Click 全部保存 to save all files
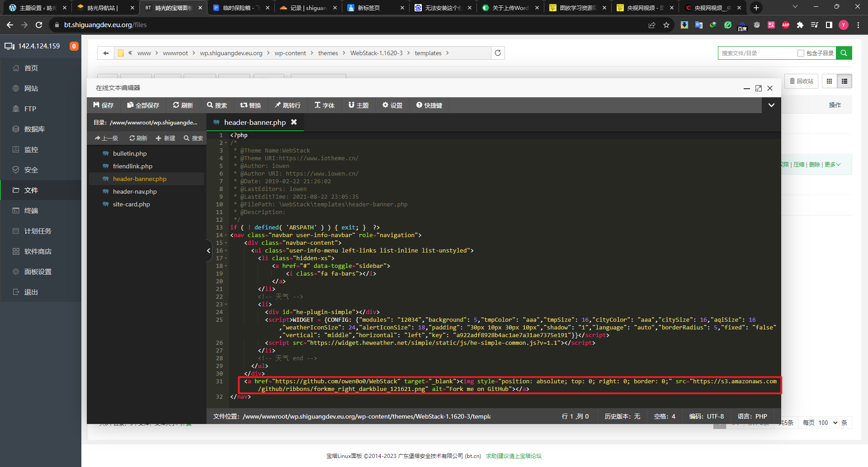This screenshot has height=467, width=868. point(143,105)
